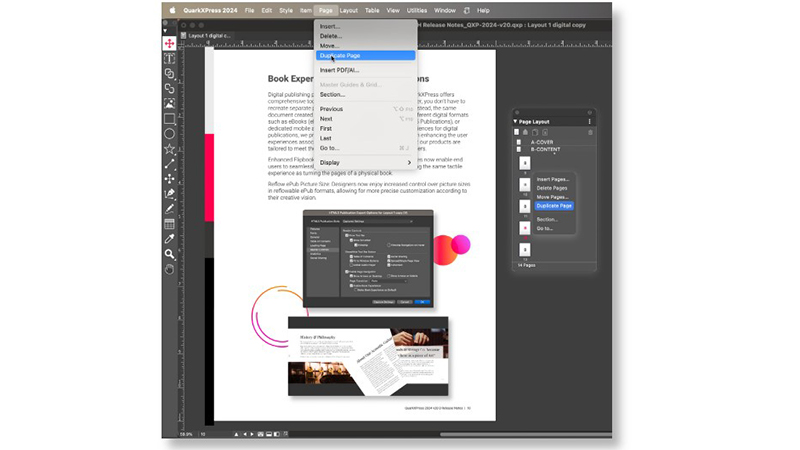800x450 pixels.
Task: Choose Insert PDF/AI... in Page menu
Action: pos(365,70)
